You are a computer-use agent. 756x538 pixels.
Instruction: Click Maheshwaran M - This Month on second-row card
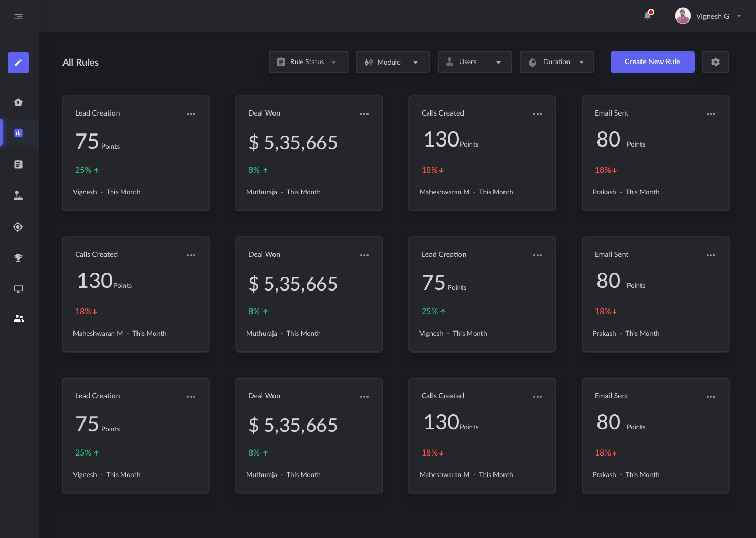coord(120,334)
